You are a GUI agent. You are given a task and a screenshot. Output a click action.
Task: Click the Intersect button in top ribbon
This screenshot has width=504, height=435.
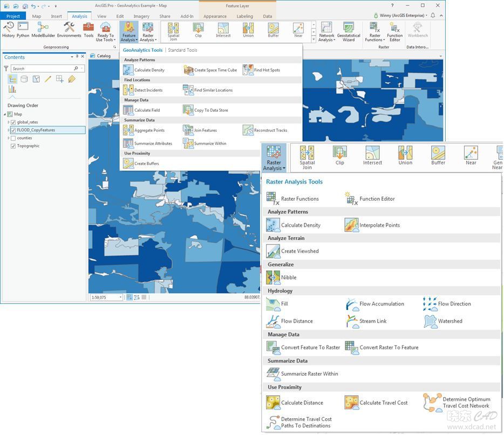(223, 30)
